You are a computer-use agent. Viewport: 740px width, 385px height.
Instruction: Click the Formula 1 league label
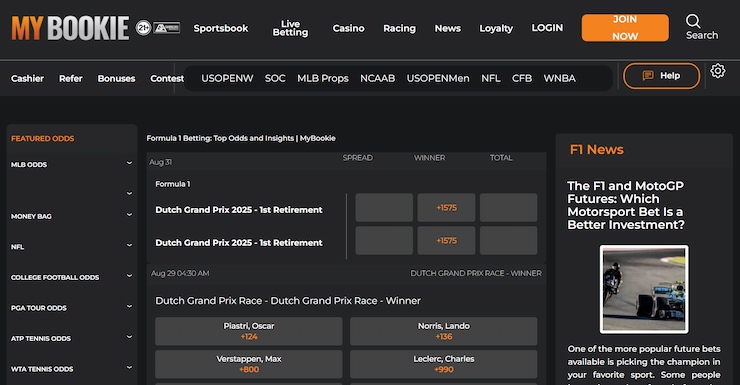click(x=173, y=184)
